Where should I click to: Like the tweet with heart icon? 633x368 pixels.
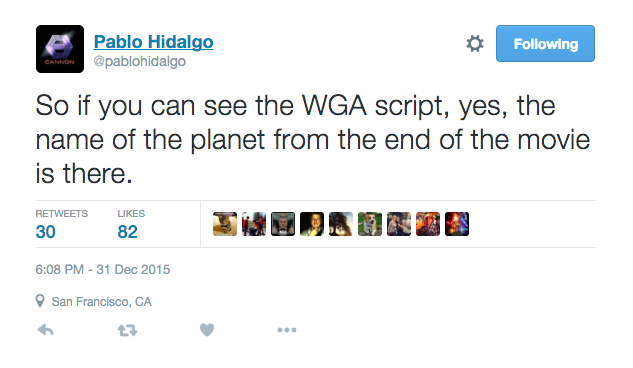207,330
